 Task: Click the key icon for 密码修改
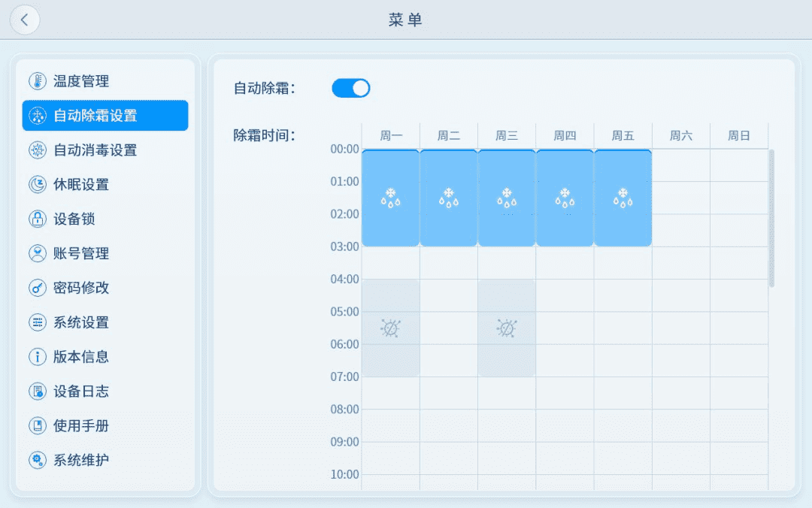(37, 288)
